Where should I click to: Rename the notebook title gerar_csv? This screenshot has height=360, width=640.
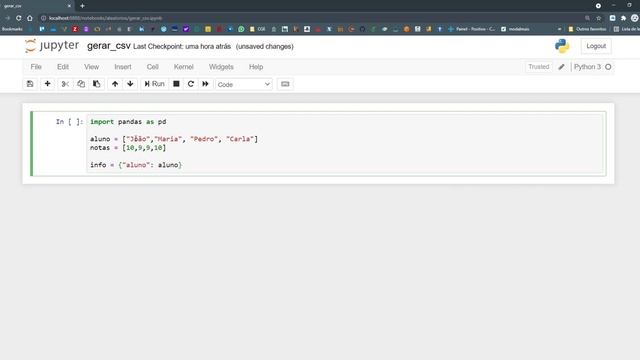(x=109, y=46)
